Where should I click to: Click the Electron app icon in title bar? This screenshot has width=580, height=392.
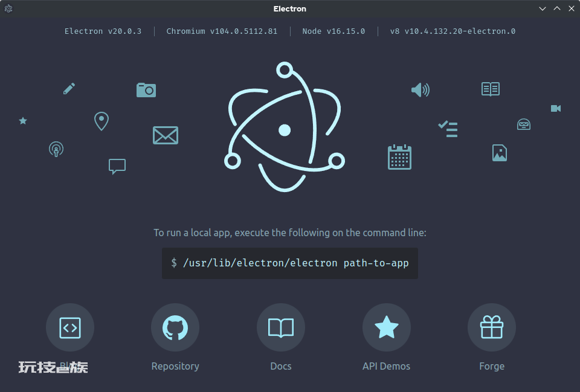tap(8, 8)
